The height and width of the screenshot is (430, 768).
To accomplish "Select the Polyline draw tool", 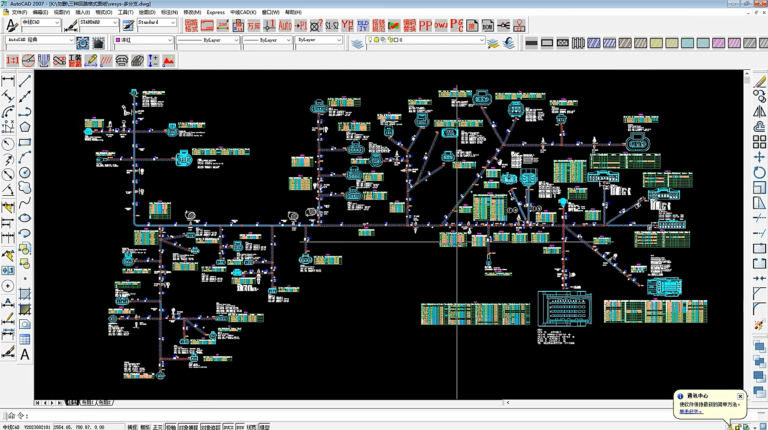I will [x=25, y=111].
